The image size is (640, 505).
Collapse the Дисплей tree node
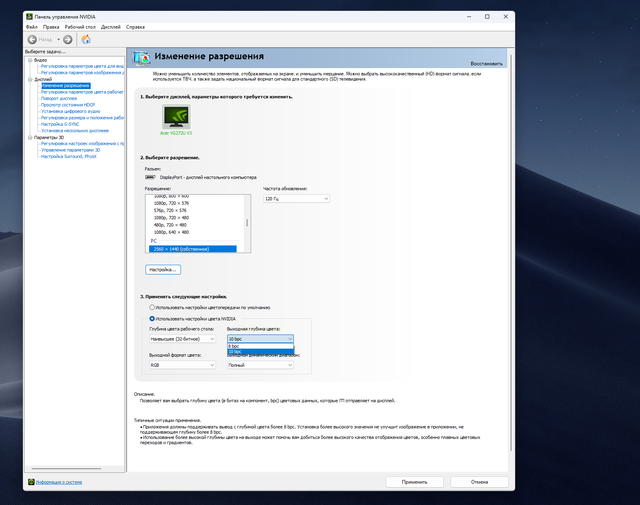(x=30, y=79)
